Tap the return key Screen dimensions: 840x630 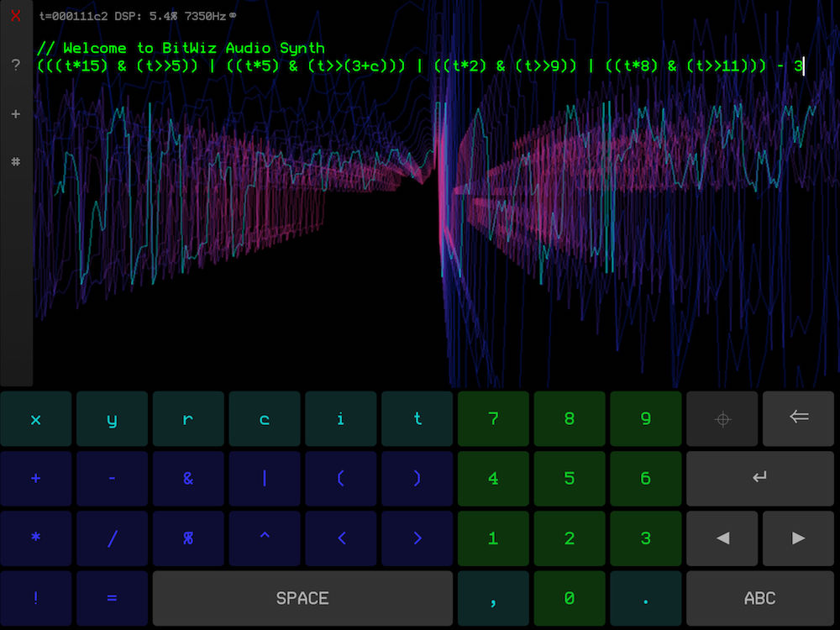click(759, 479)
